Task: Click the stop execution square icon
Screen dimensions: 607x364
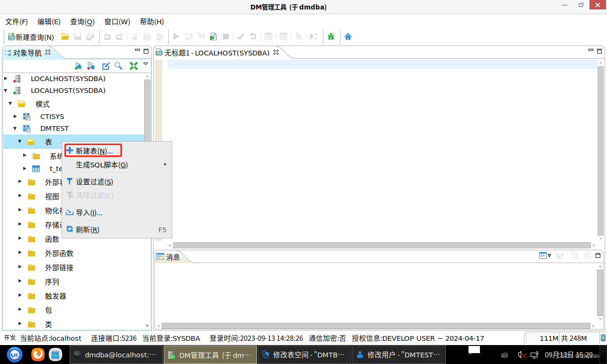Action: pyautogui.click(x=226, y=36)
